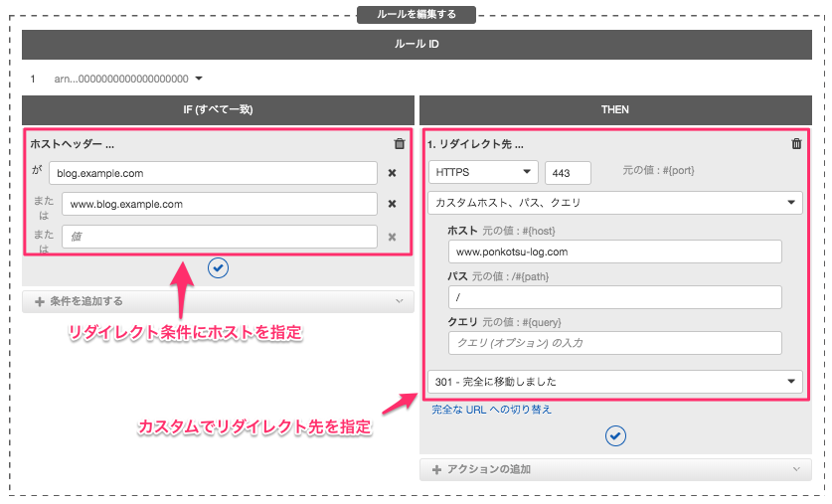The height and width of the screenshot is (504, 832).
Task: Click the arn...0000000000000000000 text
Action: click(x=121, y=79)
